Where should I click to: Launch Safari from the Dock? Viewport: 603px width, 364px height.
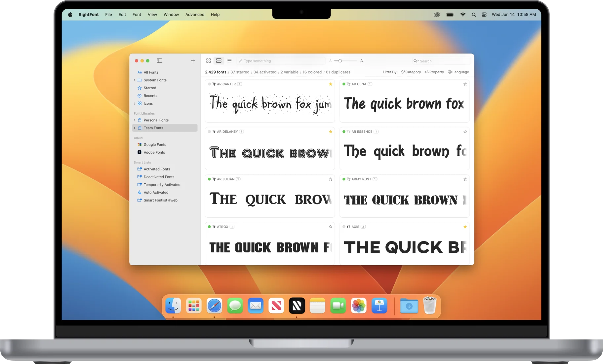(x=214, y=306)
